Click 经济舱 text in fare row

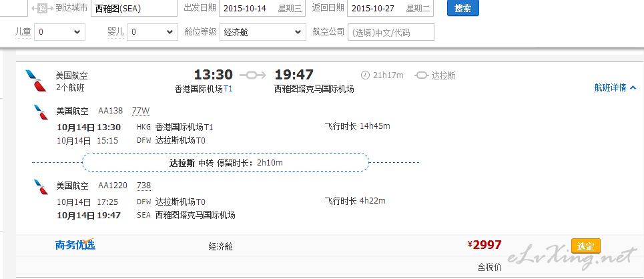point(220,247)
